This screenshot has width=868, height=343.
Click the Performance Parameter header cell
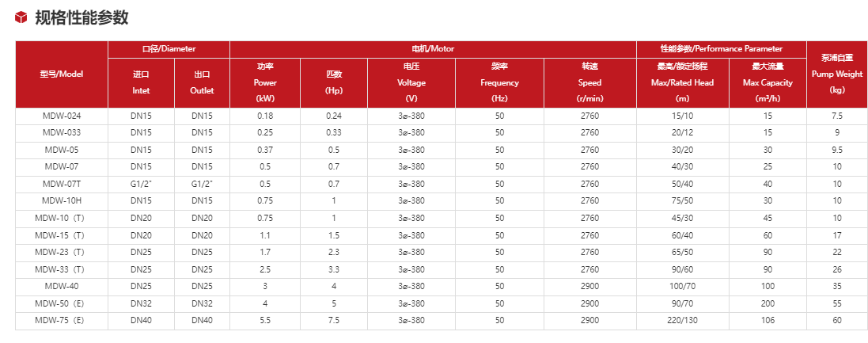click(721, 49)
